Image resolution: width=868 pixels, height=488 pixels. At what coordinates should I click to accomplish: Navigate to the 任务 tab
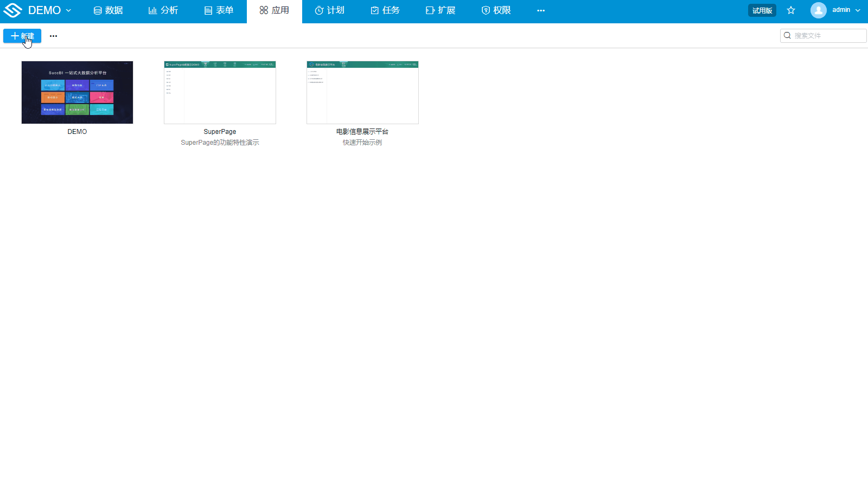coord(385,10)
